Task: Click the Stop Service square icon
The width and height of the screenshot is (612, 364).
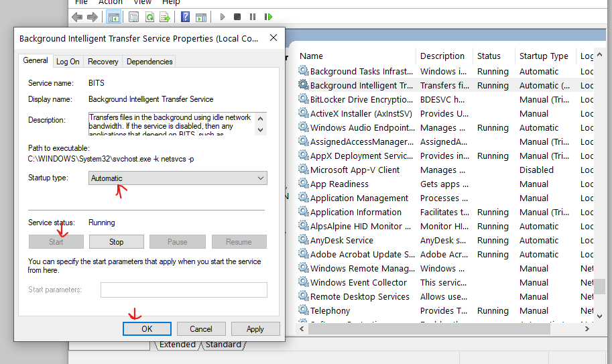Action: click(x=237, y=17)
